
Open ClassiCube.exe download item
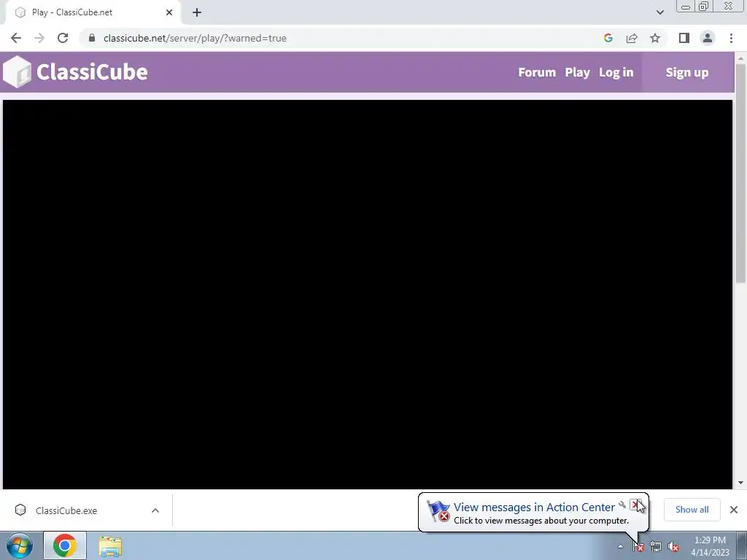66,510
